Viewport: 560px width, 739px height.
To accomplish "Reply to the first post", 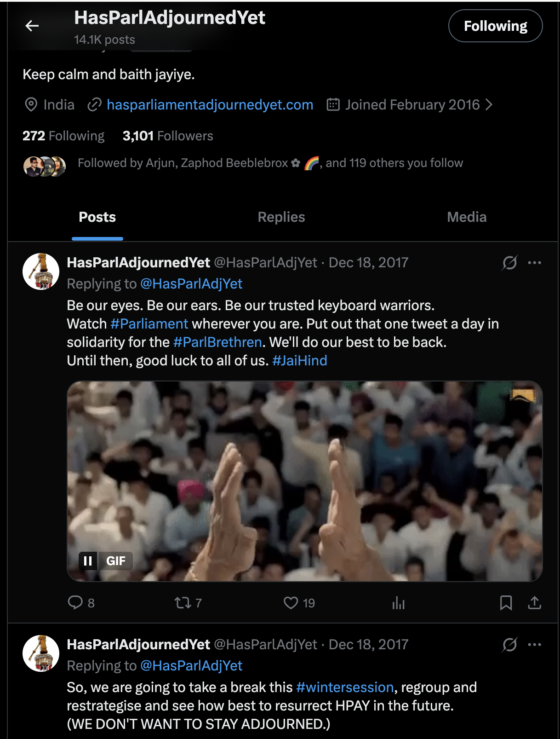I will 75,602.
